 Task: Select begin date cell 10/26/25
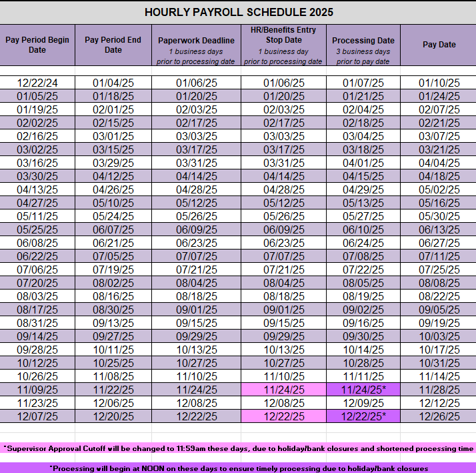click(37, 376)
